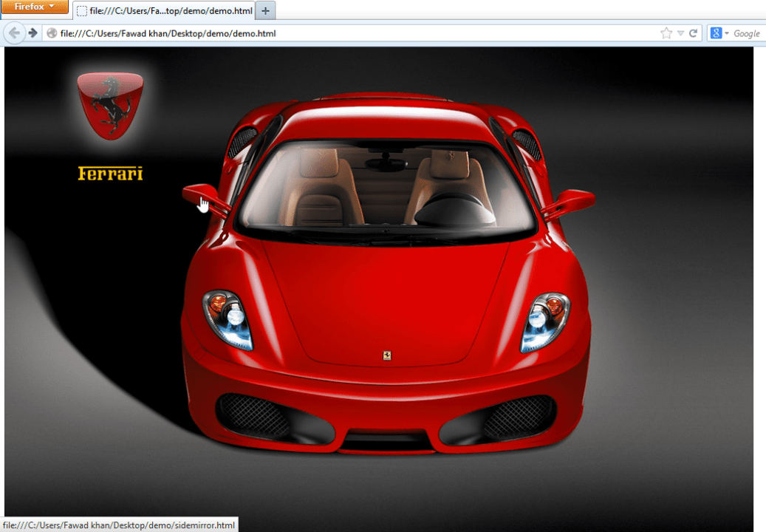Viewport: 766px width, 532px height.
Task: Open the search engine dropdown arrow
Action: coord(727,33)
